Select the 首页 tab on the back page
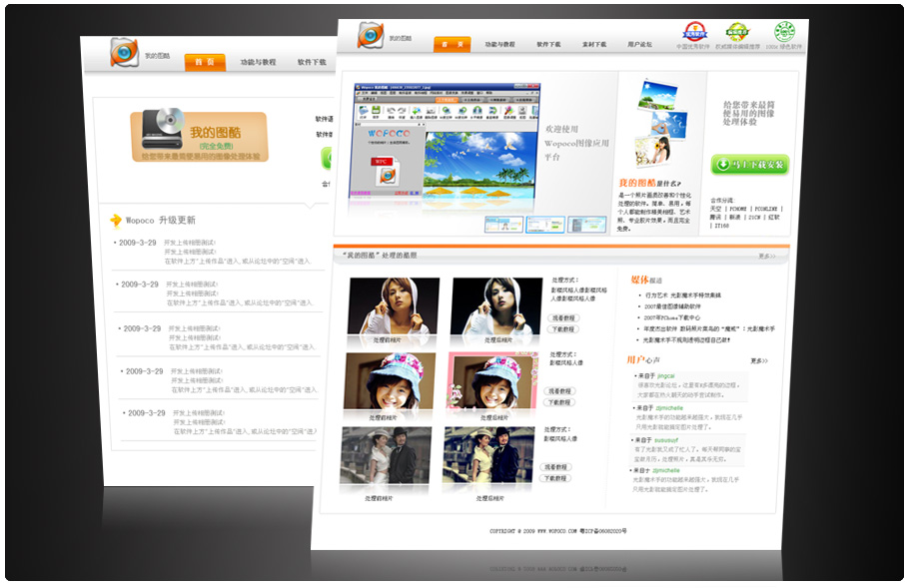907x588 pixels. click(x=205, y=62)
